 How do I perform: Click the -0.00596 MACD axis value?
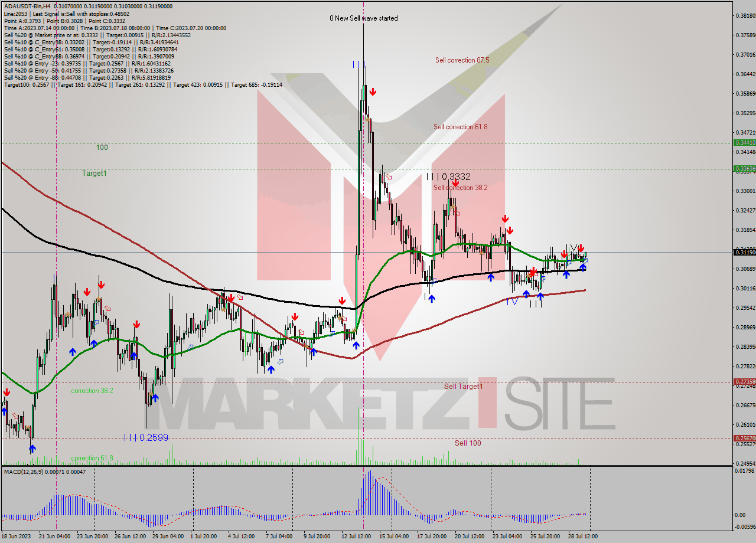coord(744,526)
